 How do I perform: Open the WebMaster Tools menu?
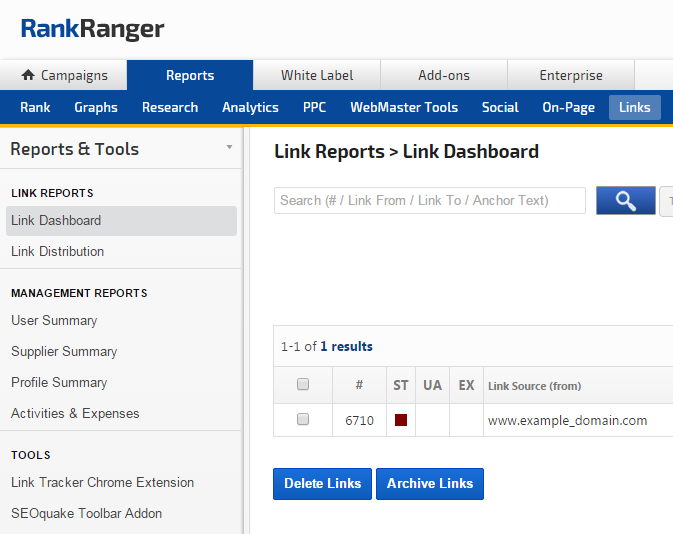pos(404,107)
